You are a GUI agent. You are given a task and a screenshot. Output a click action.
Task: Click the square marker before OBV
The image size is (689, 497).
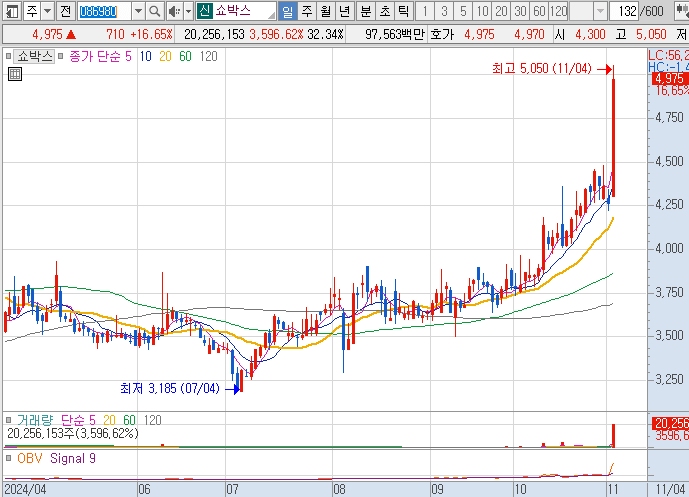(x=8, y=459)
